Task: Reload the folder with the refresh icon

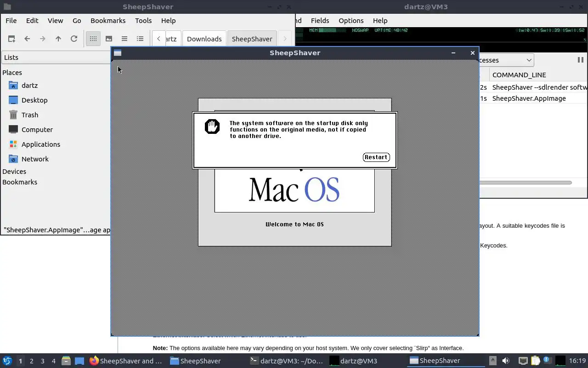Action: [x=74, y=39]
